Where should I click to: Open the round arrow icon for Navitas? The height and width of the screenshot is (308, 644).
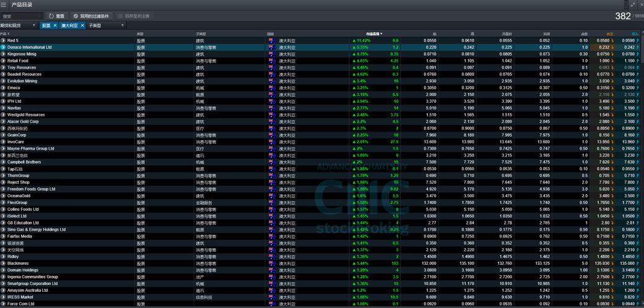(3, 108)
